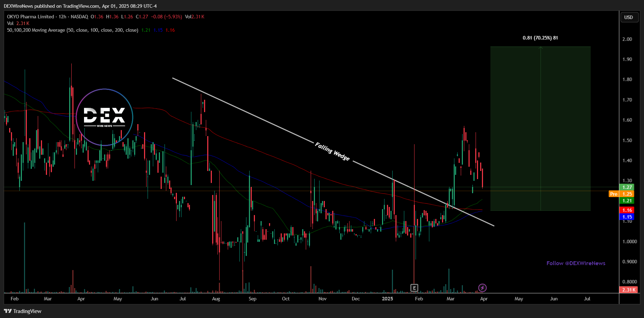Click the orange 'Pre' pre-market price tag

coord(614,194)
